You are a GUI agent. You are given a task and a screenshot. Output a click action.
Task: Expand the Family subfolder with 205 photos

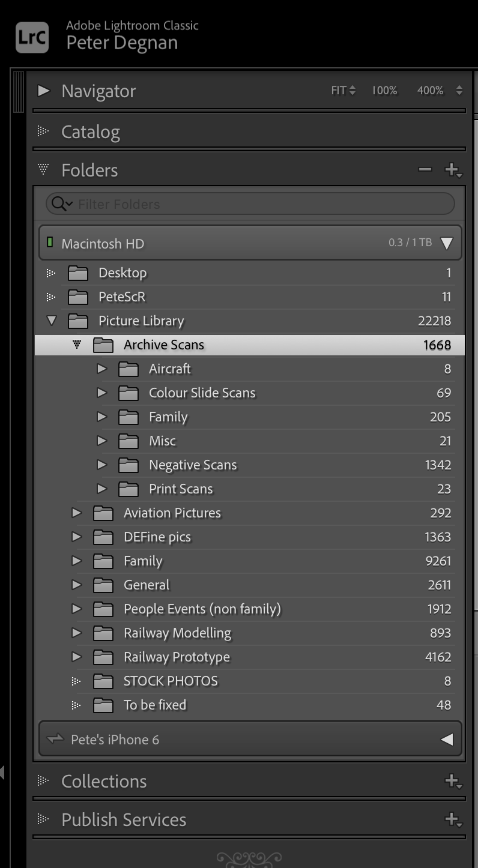(101, 417)
